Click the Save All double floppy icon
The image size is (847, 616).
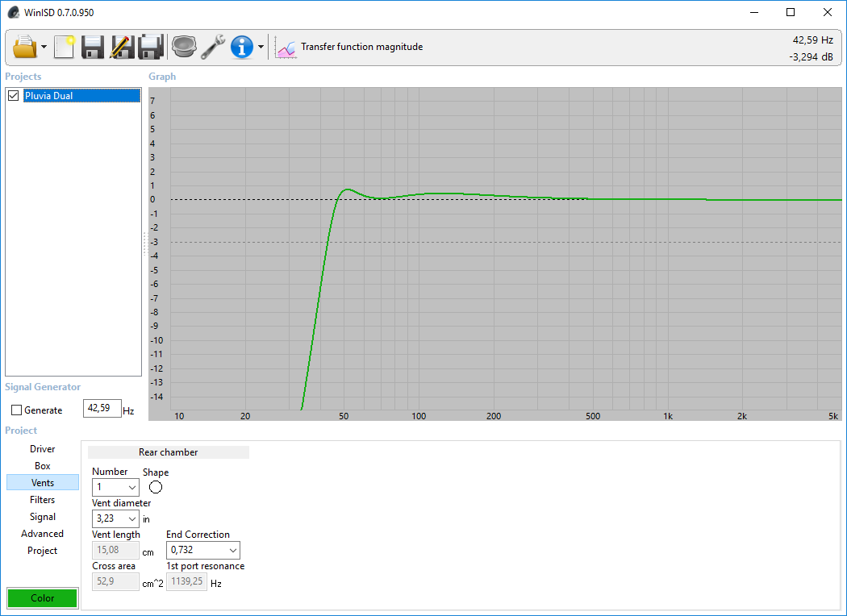point(151,47)
